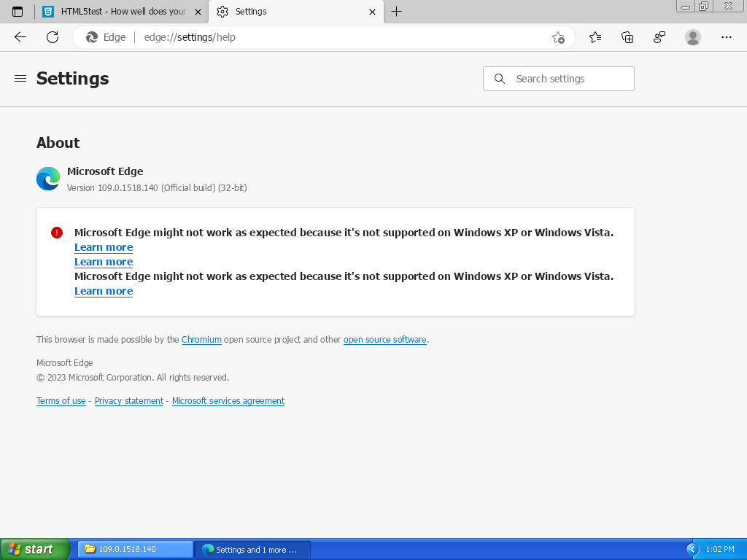The height and width of the screenshot is (560, 747).
Task: Close the HTML5test tab
Action: [198, 12]
